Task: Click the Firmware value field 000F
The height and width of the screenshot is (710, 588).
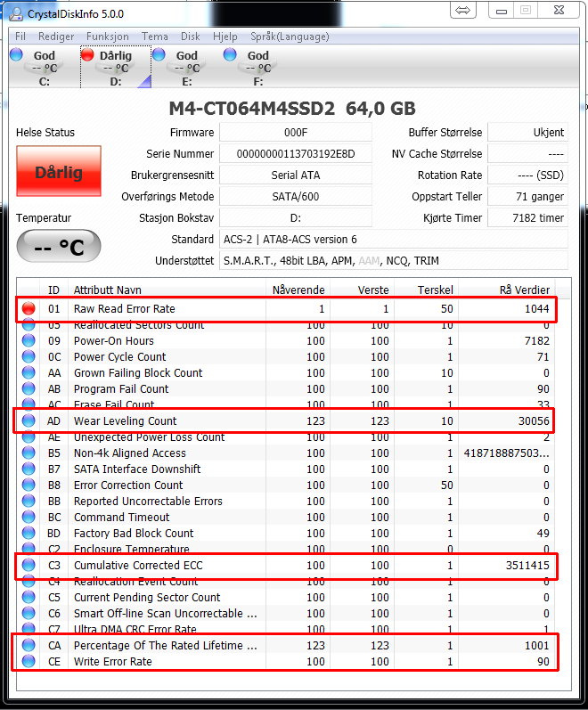Action: pos(296,132)
